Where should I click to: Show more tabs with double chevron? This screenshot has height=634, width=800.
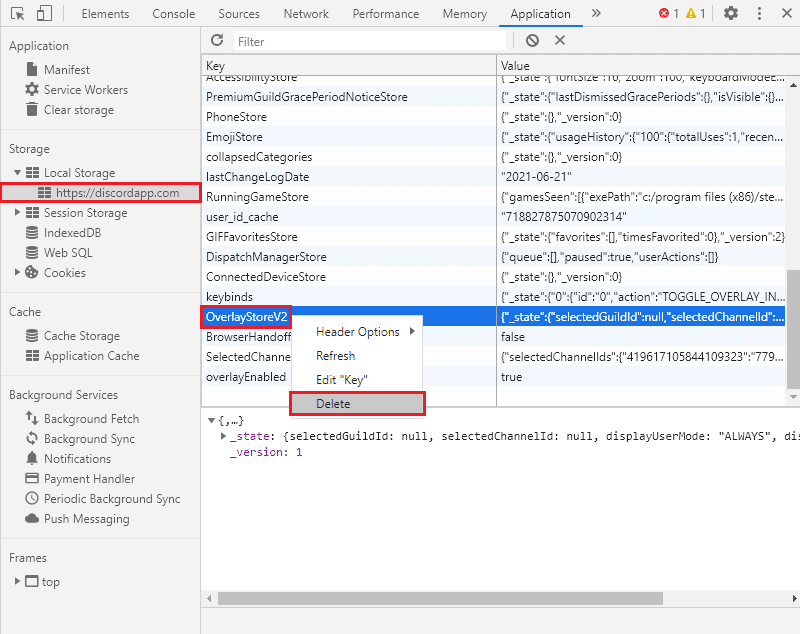pos(596,14)
